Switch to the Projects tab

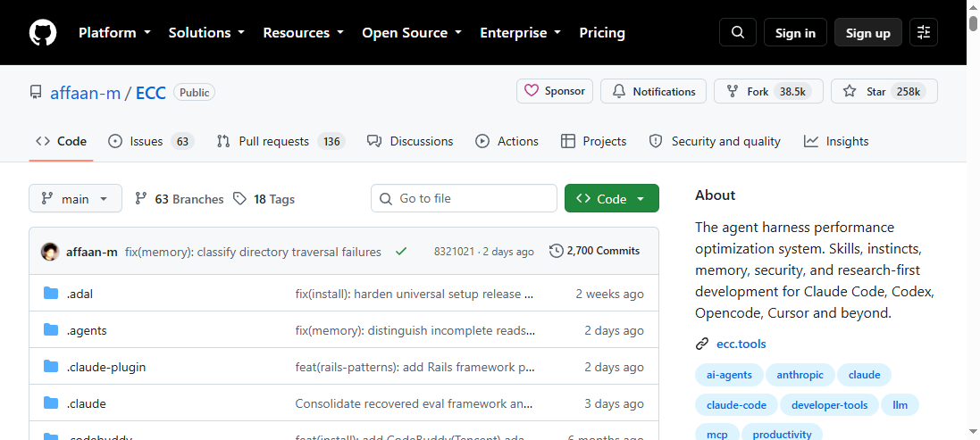594,141
